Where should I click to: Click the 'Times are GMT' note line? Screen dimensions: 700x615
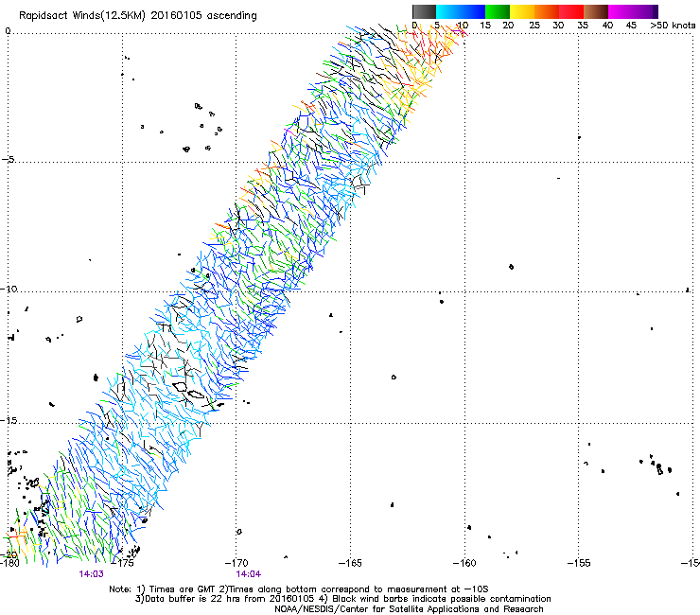(299, 589)
